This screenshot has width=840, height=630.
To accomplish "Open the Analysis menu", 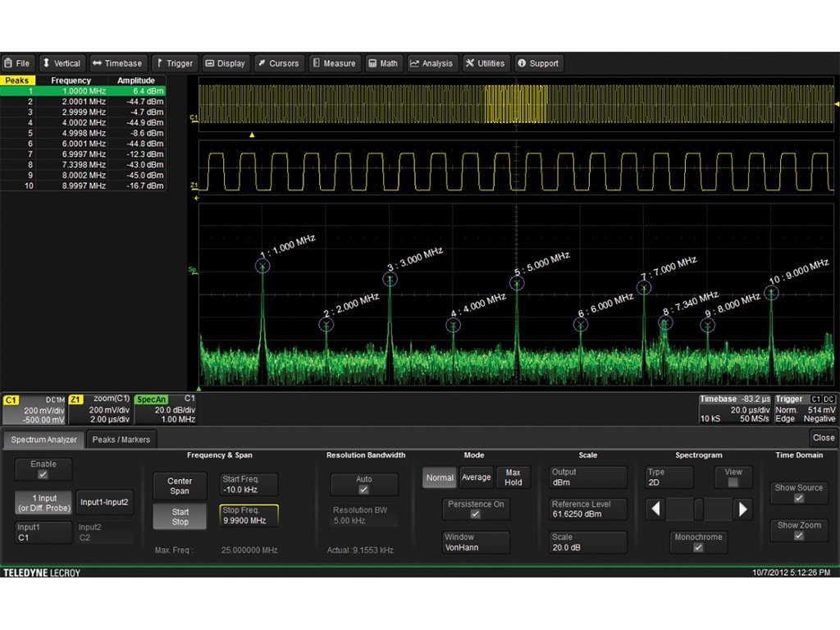I will click(x=432, y=62).
